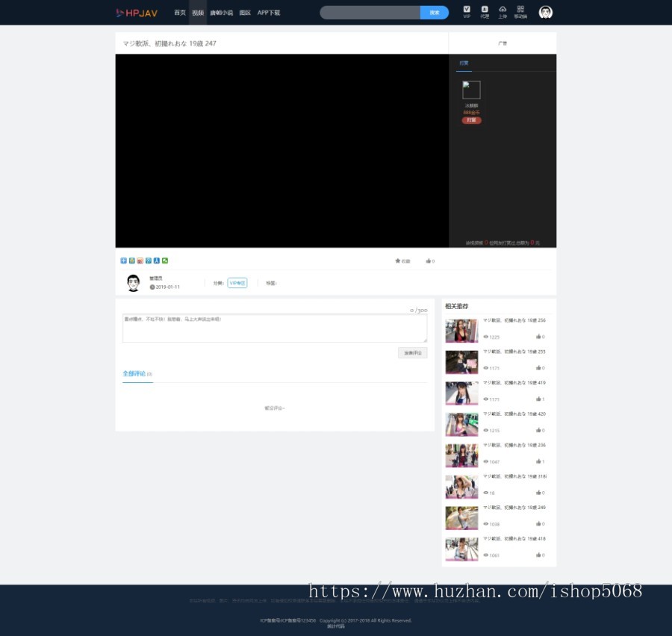Viewport: 672px width, 636px height.
Task: Open the 图区 nav item
Action: pyautogui.click(x=245, y=13)
